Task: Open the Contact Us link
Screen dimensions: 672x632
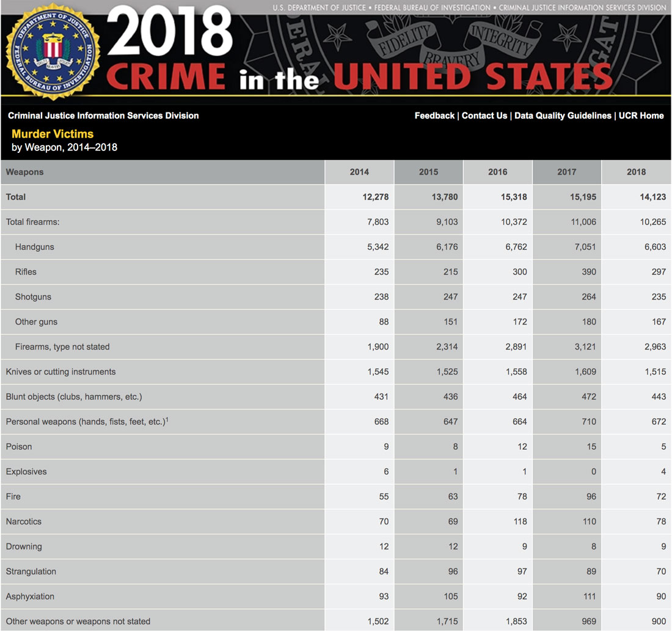Action: click(484, 116)
